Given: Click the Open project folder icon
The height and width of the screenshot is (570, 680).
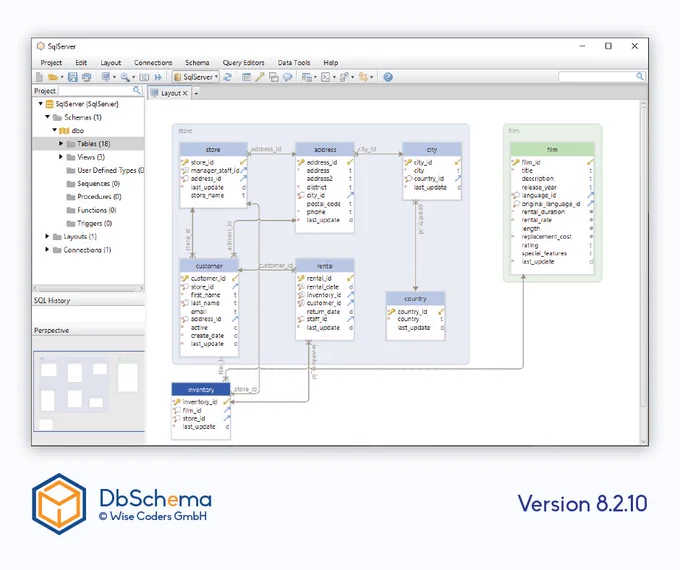Looking at the screenshot, I should pyautogui.click(x=53, y=77).
